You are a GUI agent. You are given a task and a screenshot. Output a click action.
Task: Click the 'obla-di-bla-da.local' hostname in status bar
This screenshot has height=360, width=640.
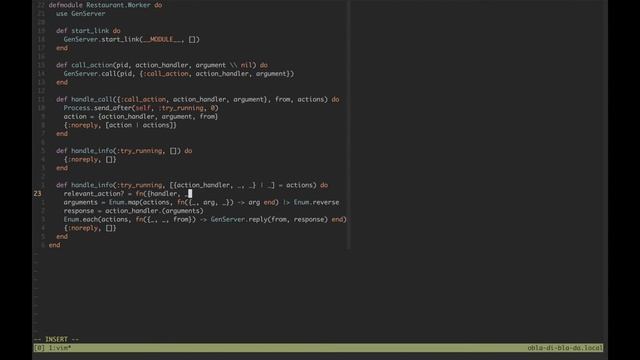pyautogui.click(x=565, y=348)
